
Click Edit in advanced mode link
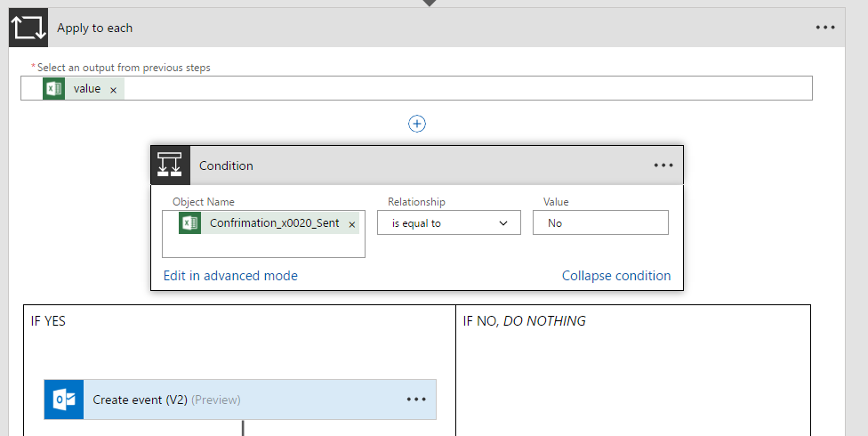230,276
